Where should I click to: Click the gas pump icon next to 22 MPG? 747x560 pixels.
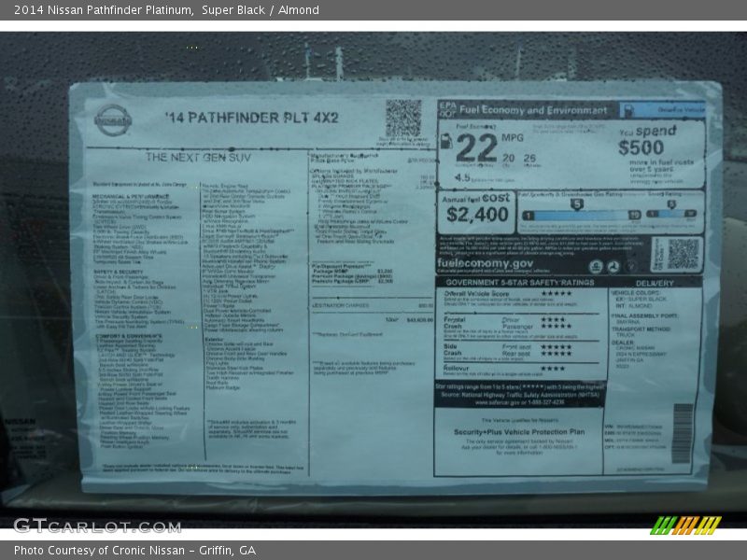click(446, 142)
